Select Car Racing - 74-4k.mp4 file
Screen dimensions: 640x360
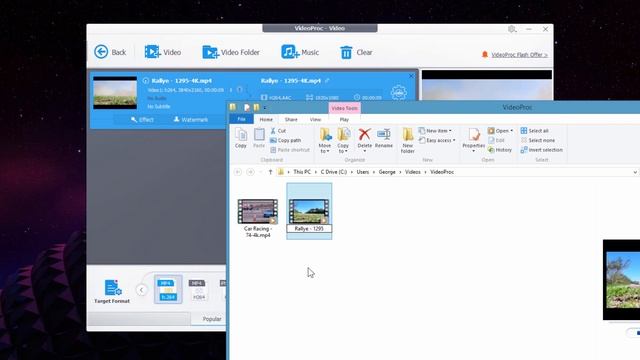[258, 218]
